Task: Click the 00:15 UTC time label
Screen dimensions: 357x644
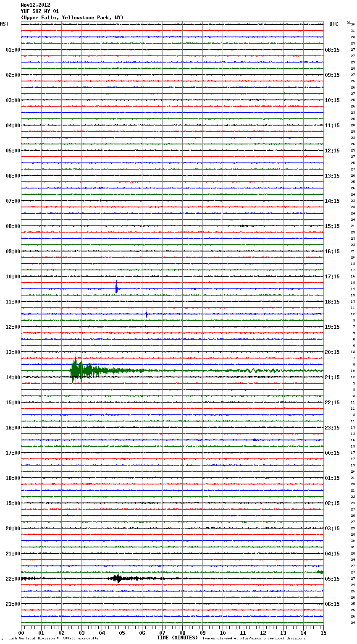Action: [332, 453]
